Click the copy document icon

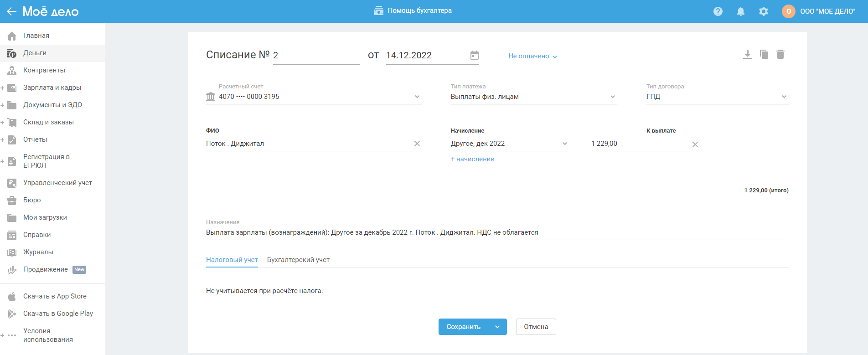[764, 55]
